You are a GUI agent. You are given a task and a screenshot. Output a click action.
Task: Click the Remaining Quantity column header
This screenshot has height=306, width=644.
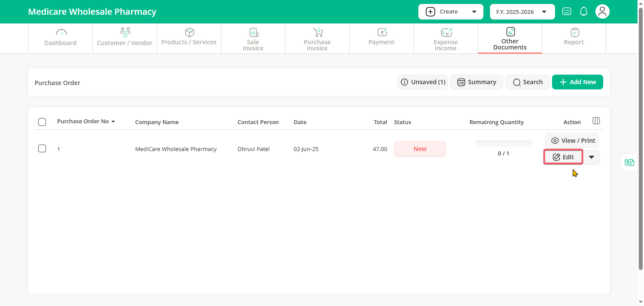pos(496,122)
